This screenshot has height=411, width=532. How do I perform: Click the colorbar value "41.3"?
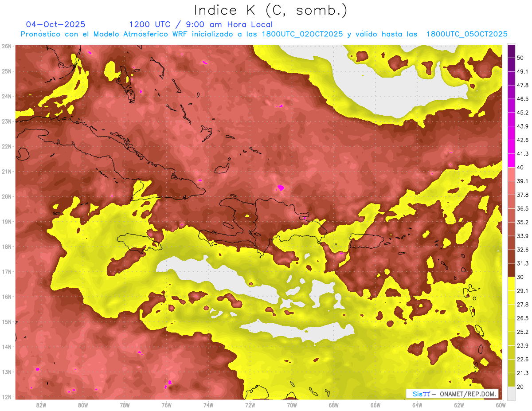pos(523,154)
